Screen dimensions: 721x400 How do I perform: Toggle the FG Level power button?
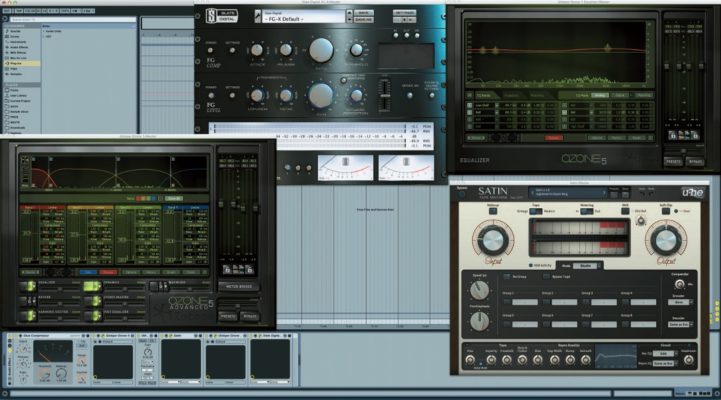211,96
